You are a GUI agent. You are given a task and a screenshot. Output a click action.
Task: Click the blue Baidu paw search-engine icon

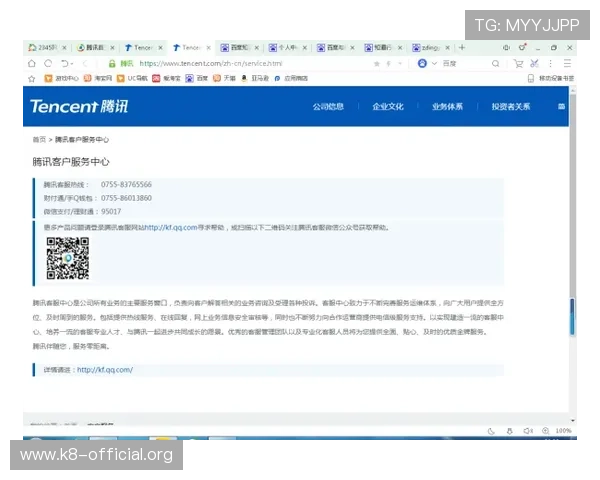[x=422, y=64]
